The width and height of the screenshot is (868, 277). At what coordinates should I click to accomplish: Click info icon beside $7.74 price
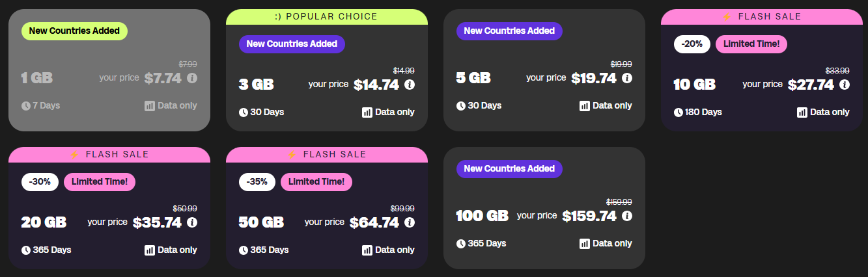coord(192,78)
